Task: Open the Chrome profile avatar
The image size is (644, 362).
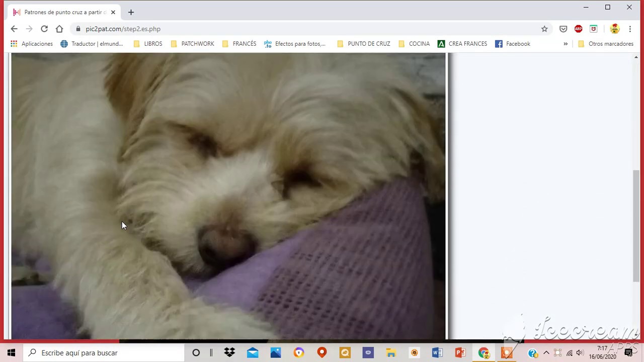Action: (x=614, y=29)
